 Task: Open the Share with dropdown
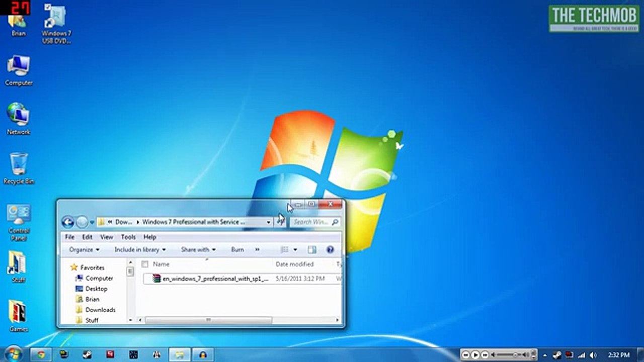pyautogui.click(x=198, y=249)
